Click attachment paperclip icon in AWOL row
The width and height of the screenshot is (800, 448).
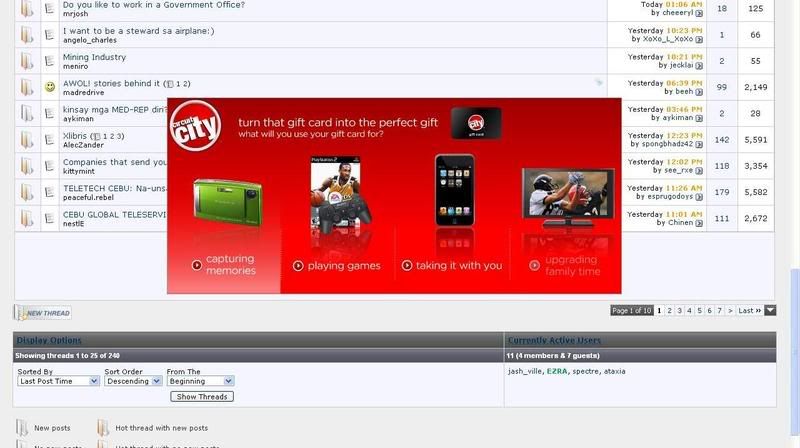tap(598, 82)
